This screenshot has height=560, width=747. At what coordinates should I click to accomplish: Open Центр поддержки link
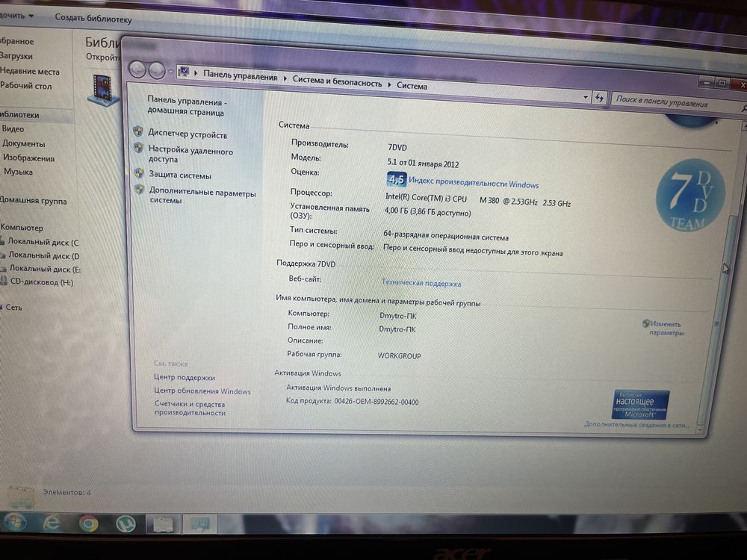185,378
